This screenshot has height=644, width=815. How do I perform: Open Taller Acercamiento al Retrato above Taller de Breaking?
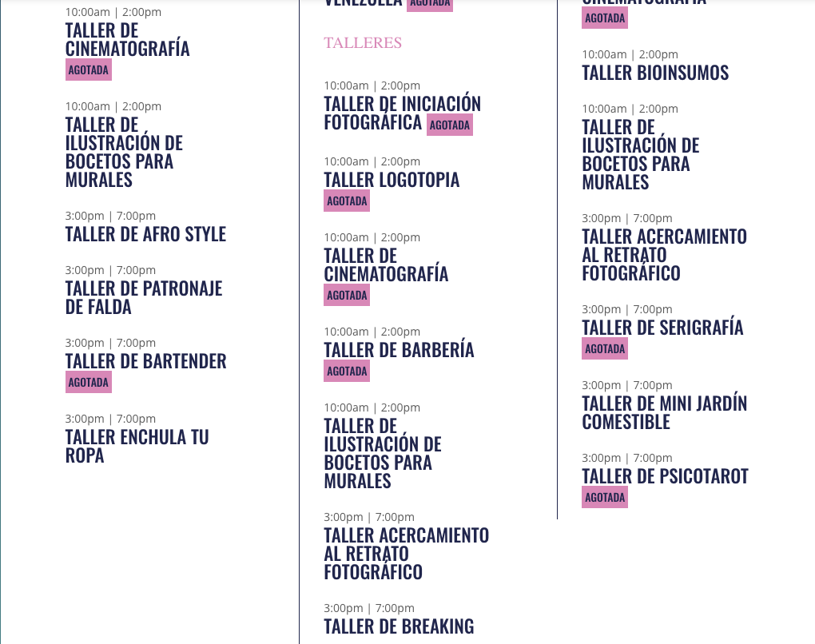point(406,553)
